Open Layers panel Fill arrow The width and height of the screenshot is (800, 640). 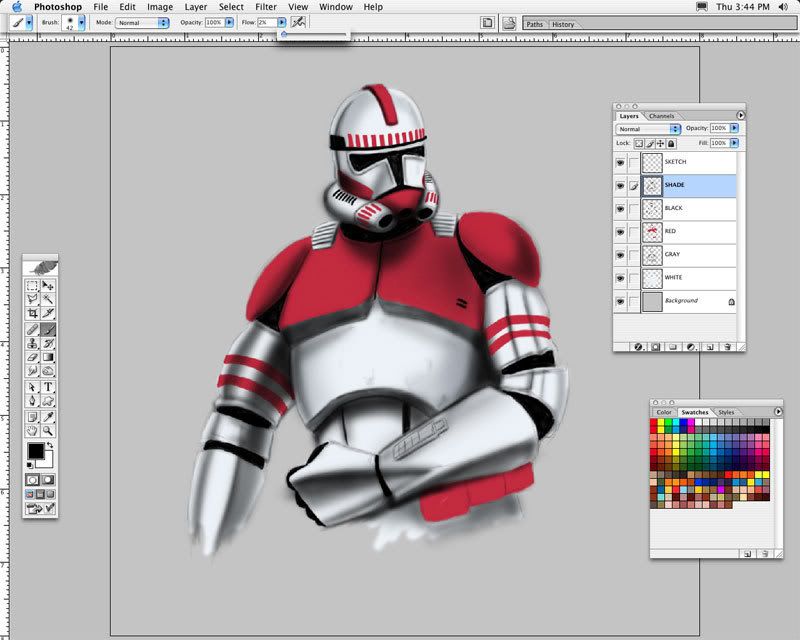(x=734, y=143)
